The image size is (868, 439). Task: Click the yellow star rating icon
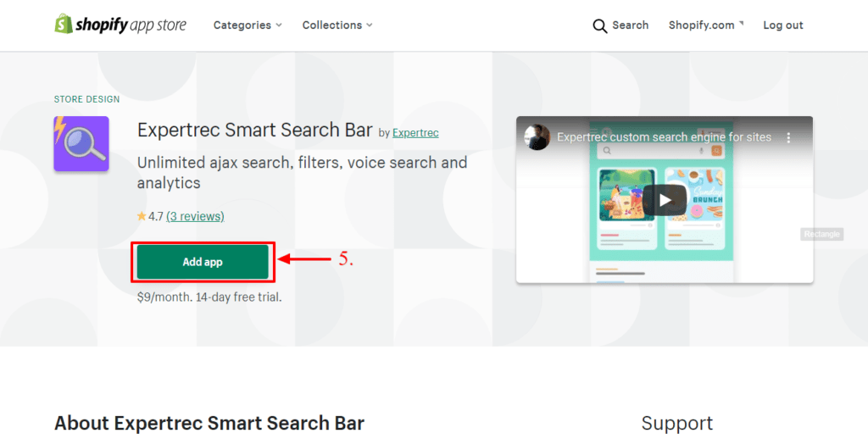point(142,217)
